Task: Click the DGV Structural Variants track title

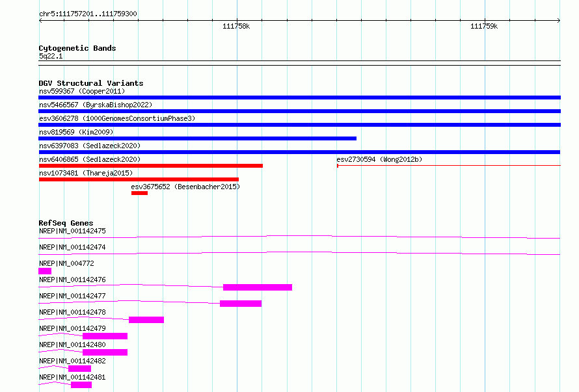Action: tap(91, 83)
